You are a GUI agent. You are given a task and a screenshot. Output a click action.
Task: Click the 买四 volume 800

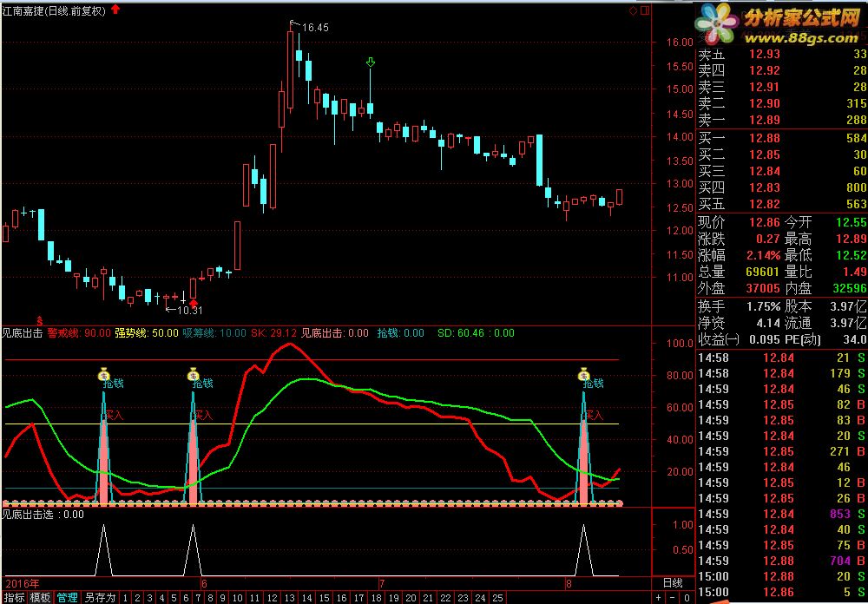tap(857, 187)
